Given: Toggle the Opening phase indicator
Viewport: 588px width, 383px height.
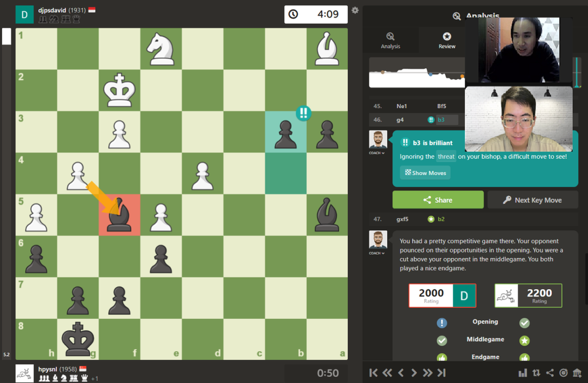Looking at the screenshot, I should (441, 322).
